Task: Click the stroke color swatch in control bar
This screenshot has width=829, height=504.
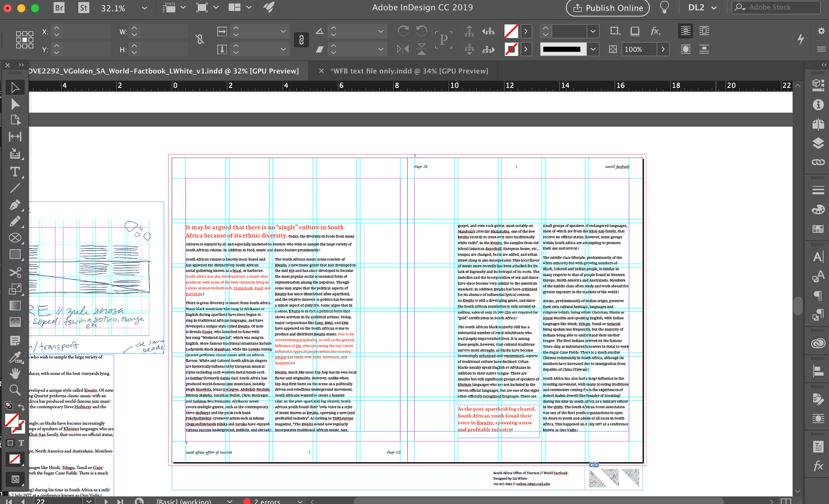Action: [x=511, y=49]
